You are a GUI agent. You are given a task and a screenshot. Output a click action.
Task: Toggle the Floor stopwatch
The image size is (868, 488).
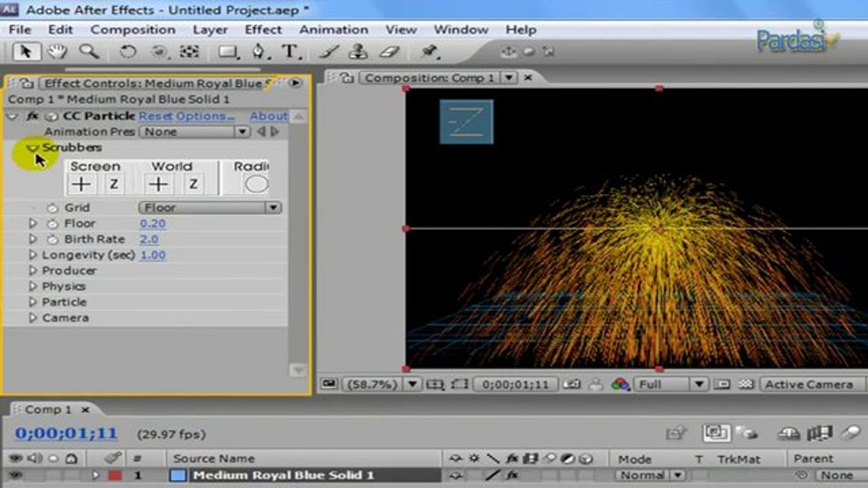click(x=52, y=224)
